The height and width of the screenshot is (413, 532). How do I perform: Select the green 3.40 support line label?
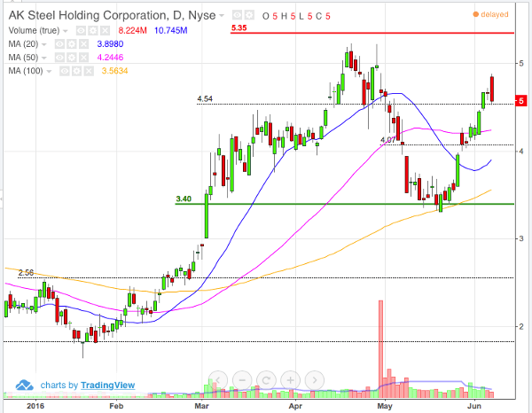(184, 199)
